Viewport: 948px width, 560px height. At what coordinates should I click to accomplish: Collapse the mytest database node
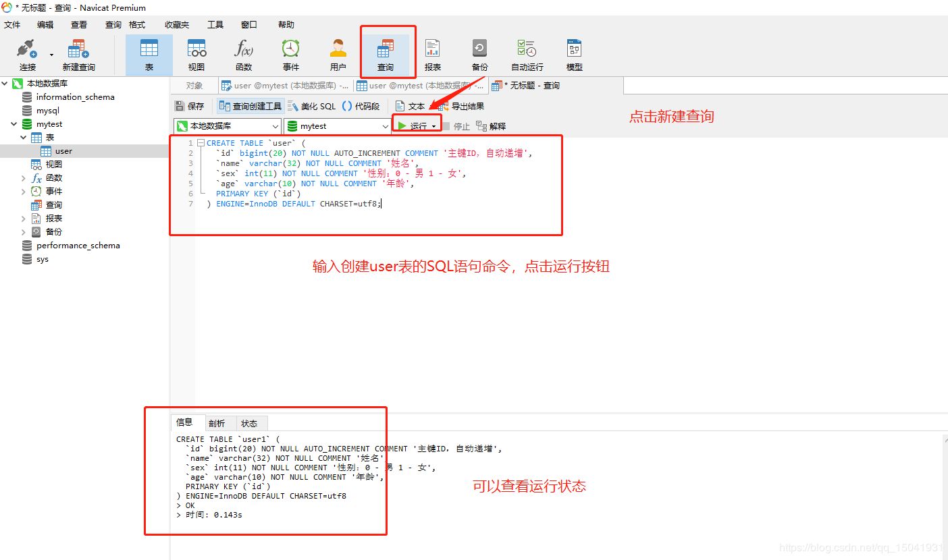tap(14, 124)
